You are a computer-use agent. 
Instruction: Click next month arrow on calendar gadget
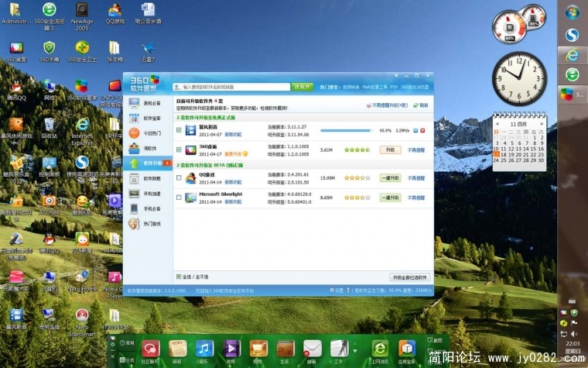click(542, 123)
